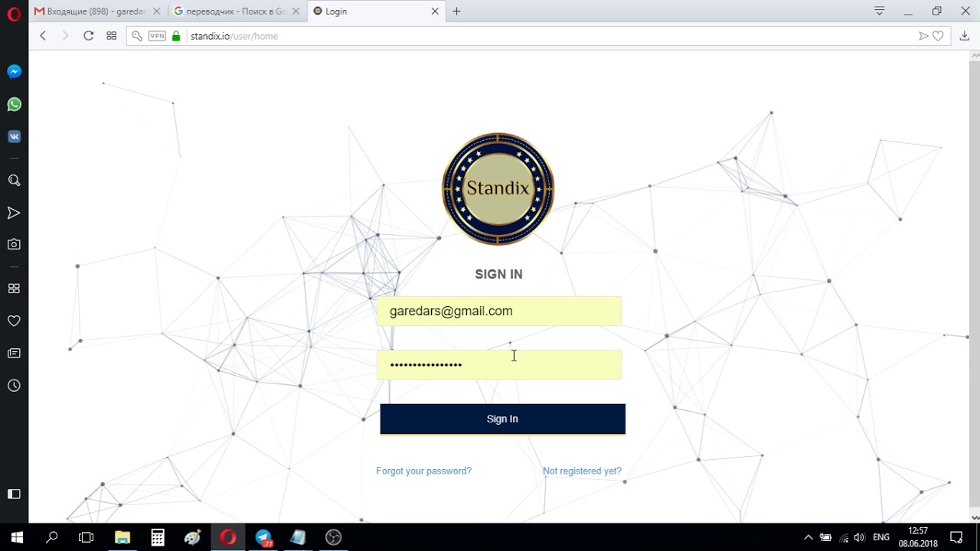Take a snapshot with the camera icon
980x551 pixels.
14,244
